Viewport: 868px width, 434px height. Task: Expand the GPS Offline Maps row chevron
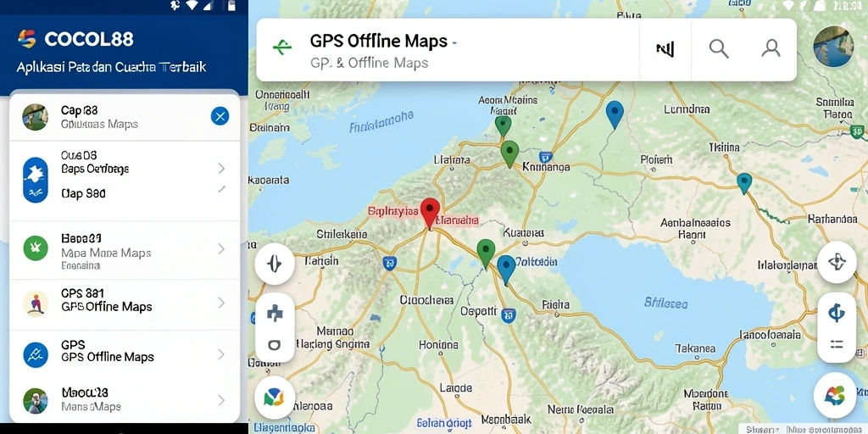(x=221, y=354)
